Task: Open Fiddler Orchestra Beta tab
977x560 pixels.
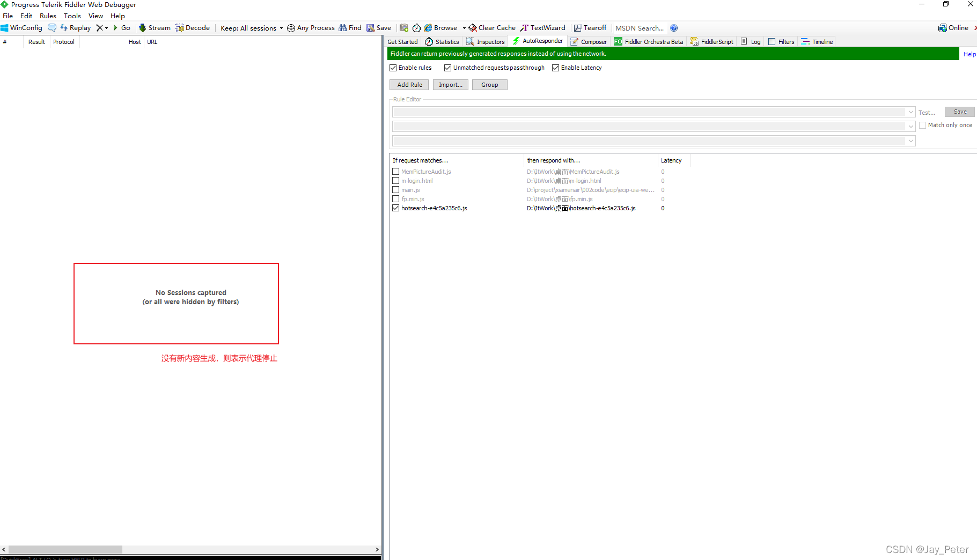Action: pos(649,42)
